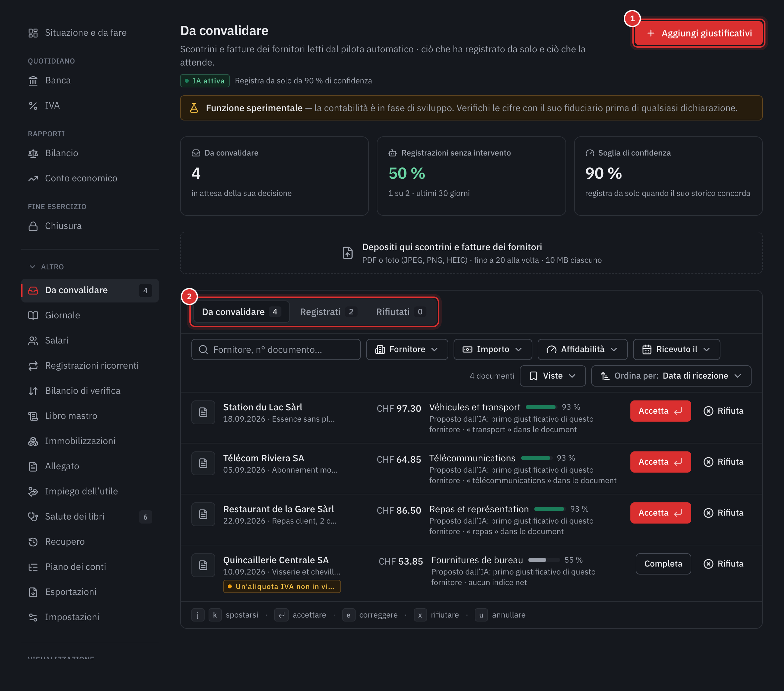The width and height of the screenshot is (784, 691).
Task: Reject the Télécom Riviera SA document
Action: pos(723,462)
